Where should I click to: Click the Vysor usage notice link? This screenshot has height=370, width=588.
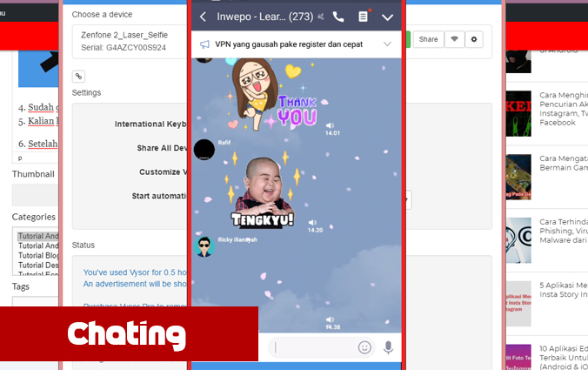pos(135,278)
